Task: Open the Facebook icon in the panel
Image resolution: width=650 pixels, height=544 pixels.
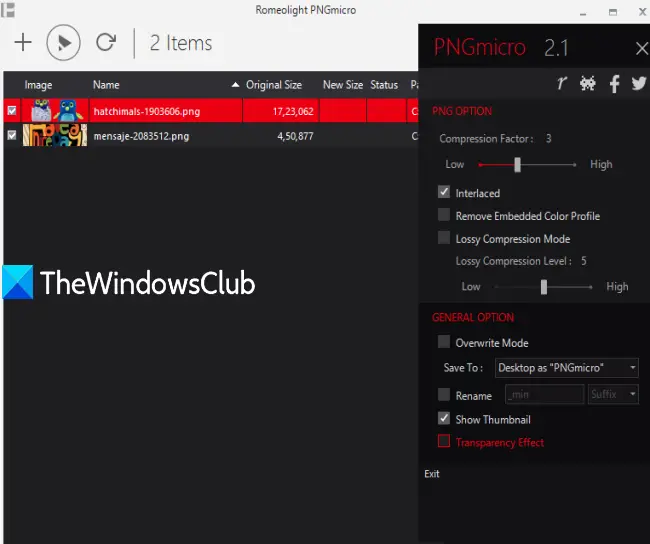Action: [614, 84]
